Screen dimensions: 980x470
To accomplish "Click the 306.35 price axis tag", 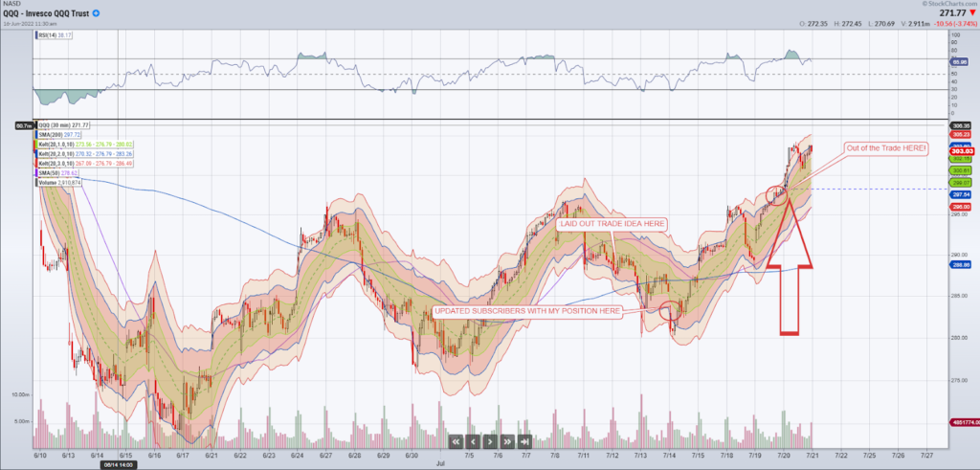I will tap(959, 125).
